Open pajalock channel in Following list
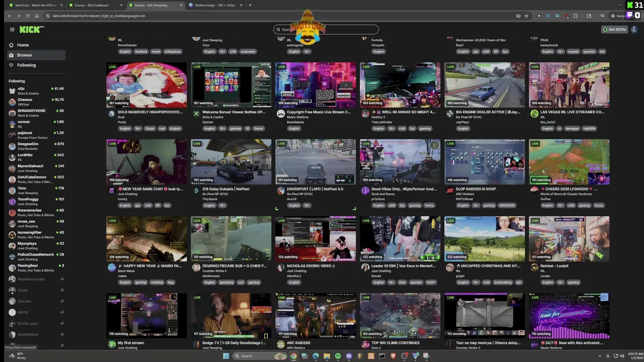The image size is (644, 362). (36, 135)
